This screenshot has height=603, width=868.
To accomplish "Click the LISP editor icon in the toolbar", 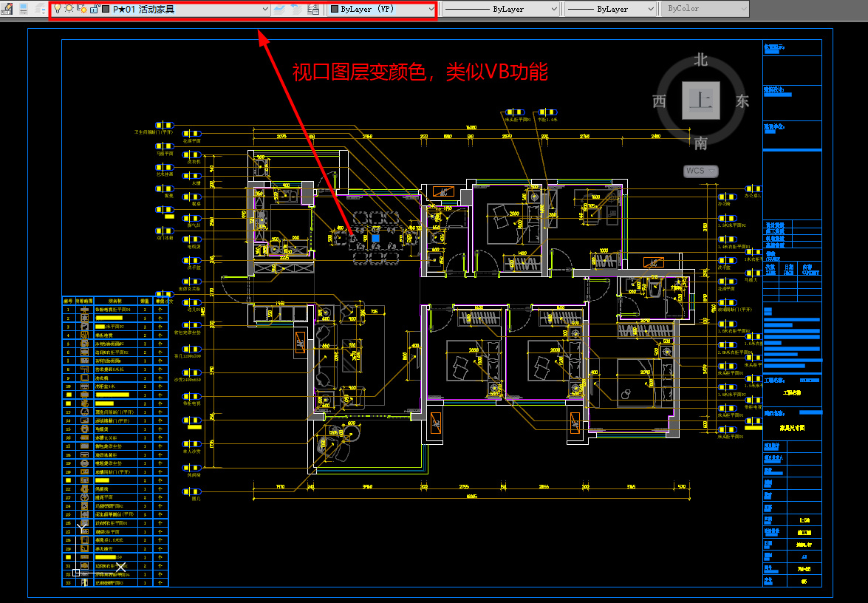I will [6, 9].
